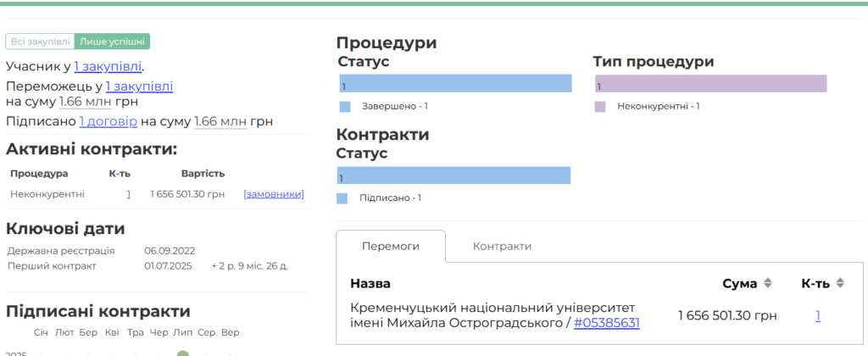Click the contract count in the Кременчуцький університет row
This screenshot has height=356, width=868.
(818, 315)
